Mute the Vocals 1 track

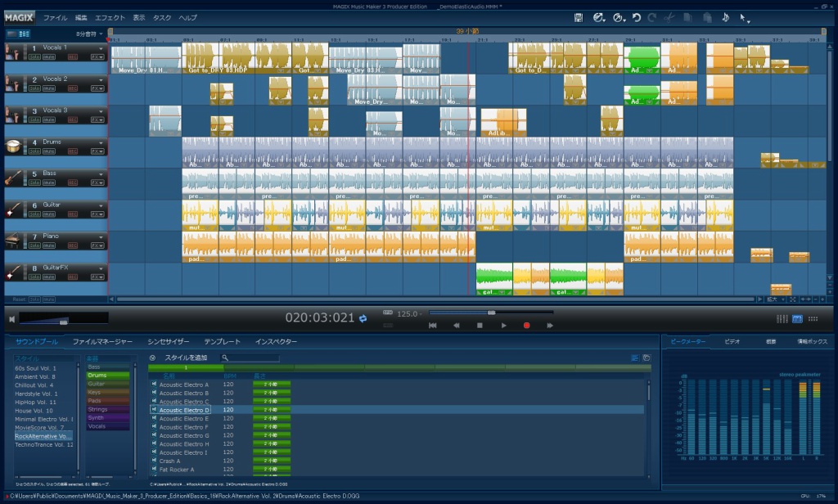(x=48, y=56)
